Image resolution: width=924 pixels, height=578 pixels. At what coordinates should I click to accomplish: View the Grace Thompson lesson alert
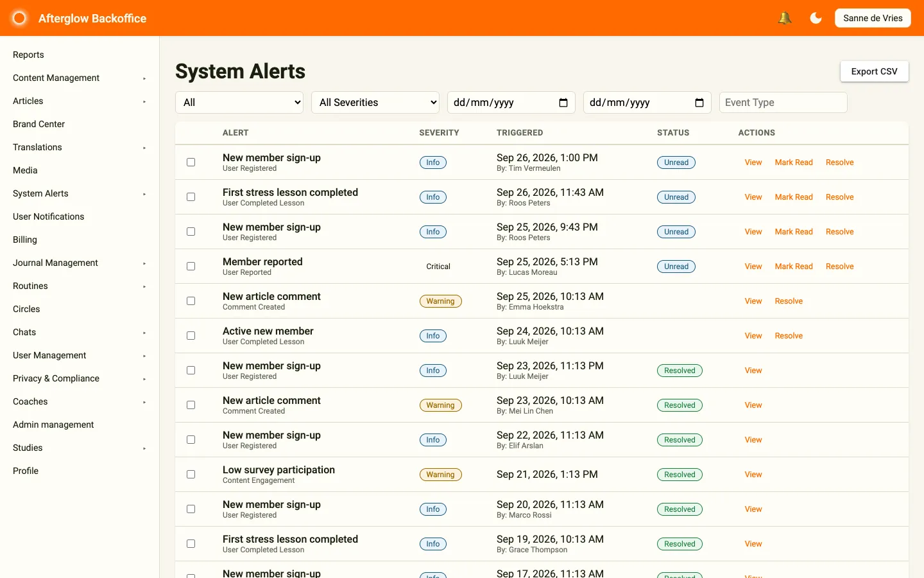tap(753, 544)
